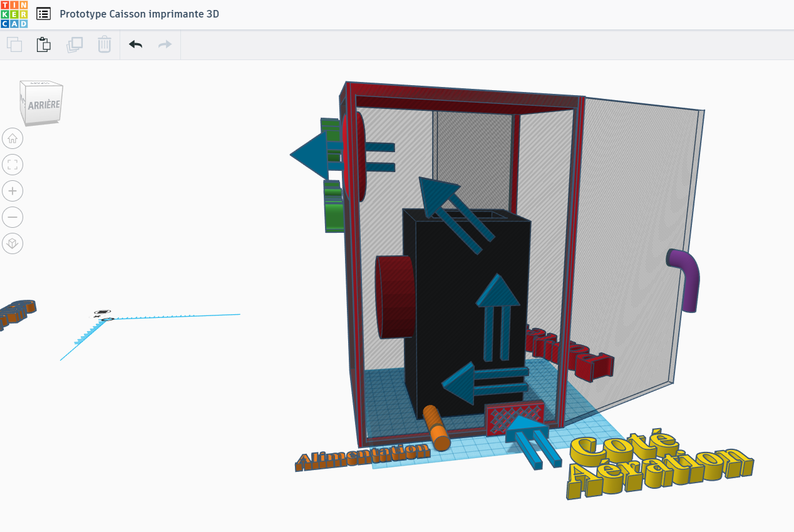Click the Paste clipboard icon
The width and height of the screenshot is (794, 532).
coord(43,44)
